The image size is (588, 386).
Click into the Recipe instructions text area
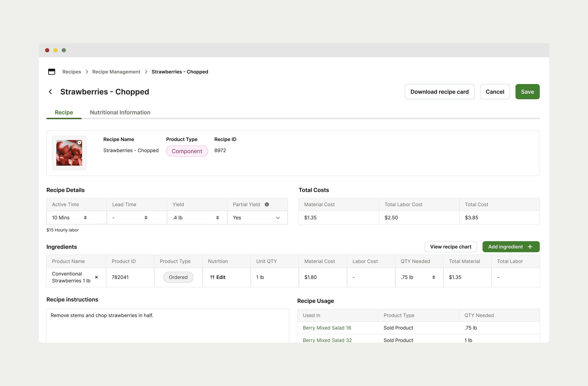[x=168, y=326]
